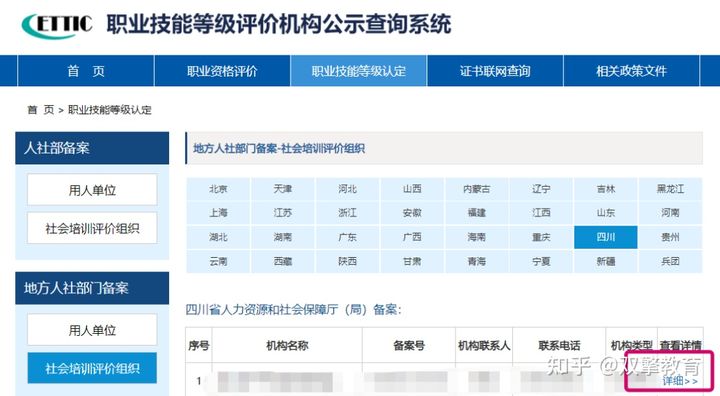
Task: Choose 兵团 in the province grid
Action: (670, 261)
